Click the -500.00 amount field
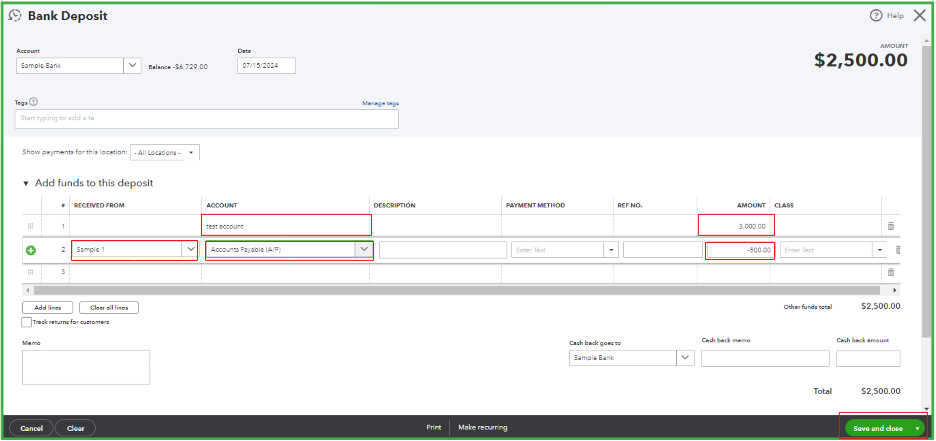 pyautogui.click(x=740, y=250)
